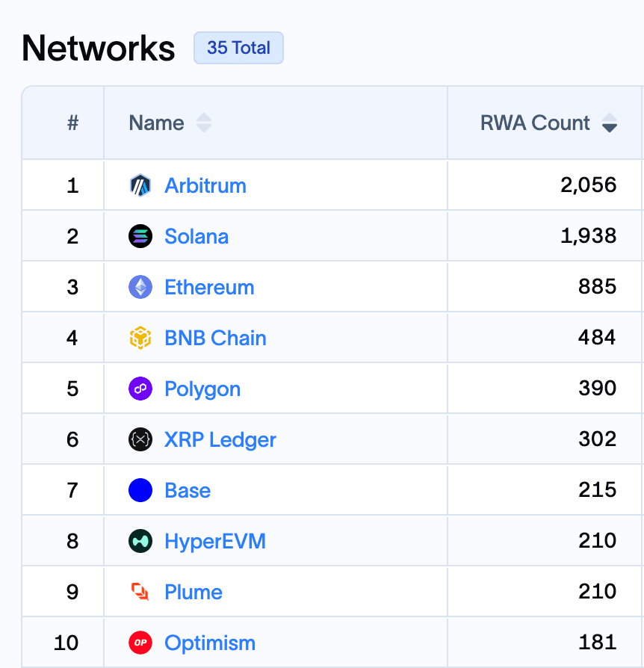
Task: Click the Arbitrum logo icon
Action: (140, 185)
